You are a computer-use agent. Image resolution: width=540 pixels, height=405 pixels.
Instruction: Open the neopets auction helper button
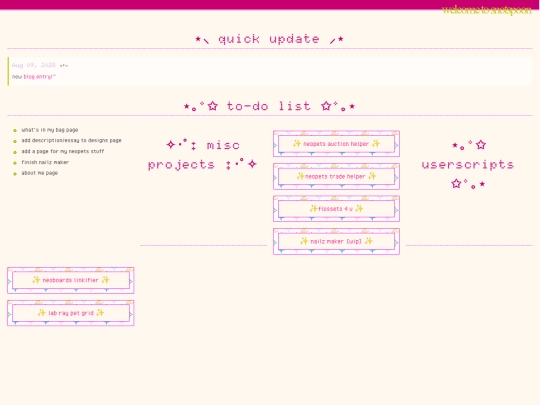pyautogui.click(x=336, y=144)
